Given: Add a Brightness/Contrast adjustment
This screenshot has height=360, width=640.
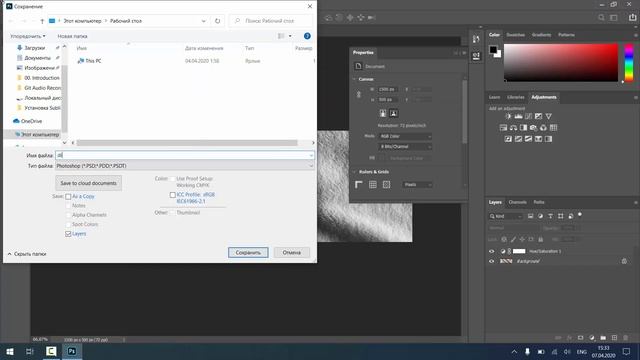Looking at the screenshot, I should (508, 116).
